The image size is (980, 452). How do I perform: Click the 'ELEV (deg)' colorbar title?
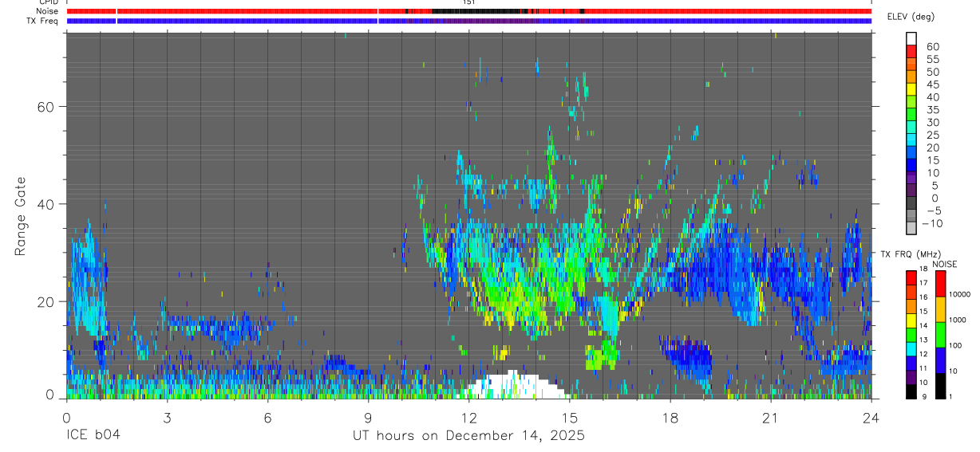click(911, 17)
